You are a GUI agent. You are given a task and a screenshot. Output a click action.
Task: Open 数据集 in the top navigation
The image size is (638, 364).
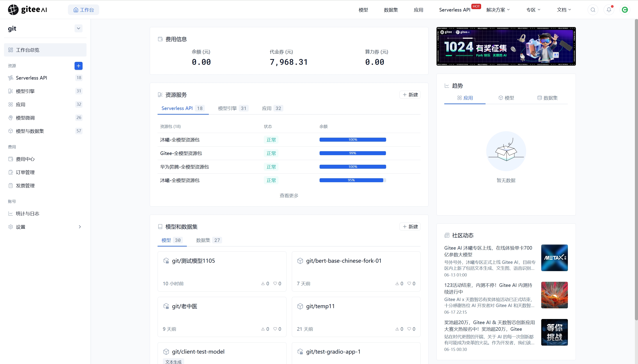(x=391, y=10)
